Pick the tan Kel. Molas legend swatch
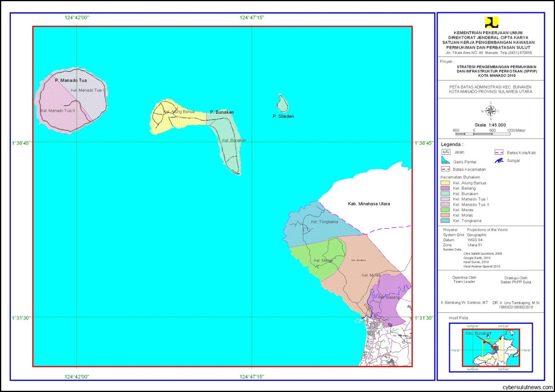The width and height of the screenshot is (555, 392). [x=445, y=215]
